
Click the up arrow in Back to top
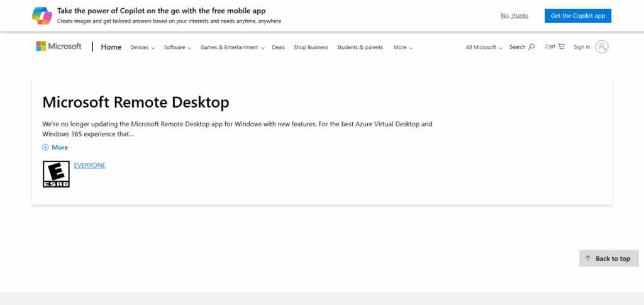[588, 258]
